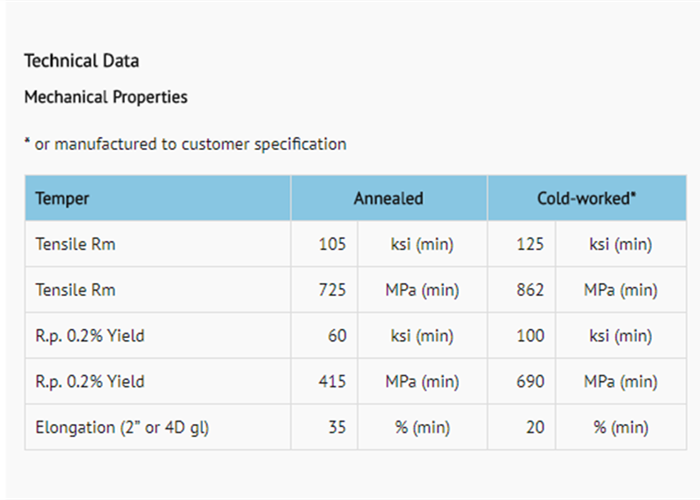This screenshot has height=500, width=700.
Task: Click the first Tensile Rm row label
Action: [75, 244]
